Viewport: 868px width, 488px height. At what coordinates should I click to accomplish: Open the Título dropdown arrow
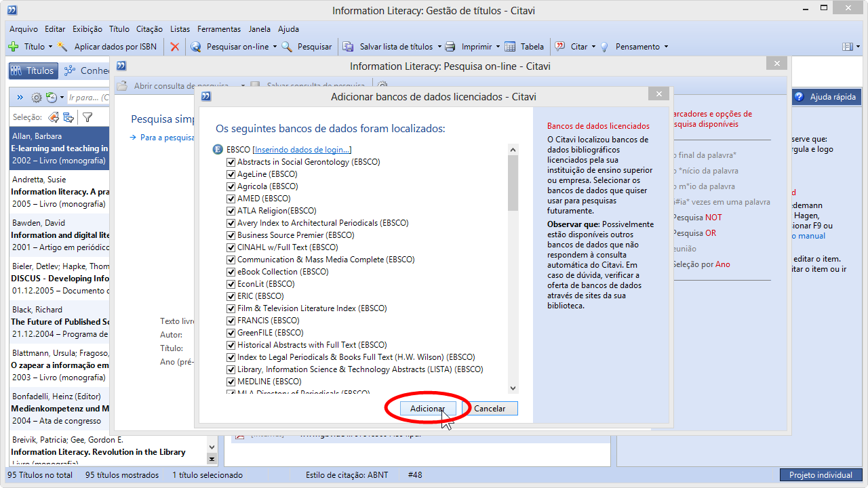(50, 47)
